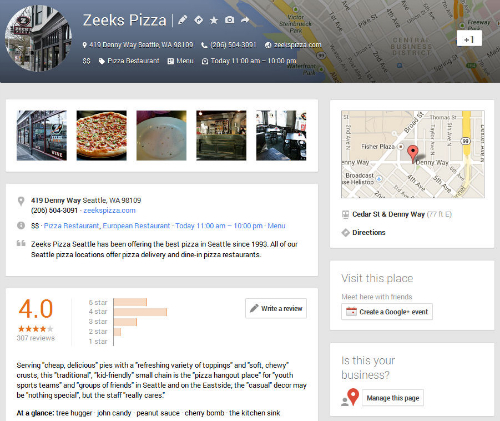Open the Zeeks Pizza circular profile photo
The width and height of the screenshot is (500, 421).
[38, 38]
